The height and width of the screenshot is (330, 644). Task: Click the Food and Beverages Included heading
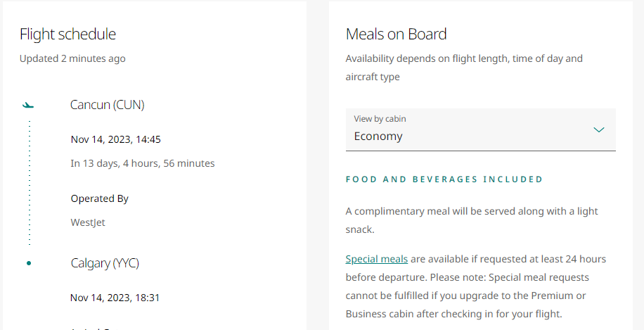(x=444, y=179)
